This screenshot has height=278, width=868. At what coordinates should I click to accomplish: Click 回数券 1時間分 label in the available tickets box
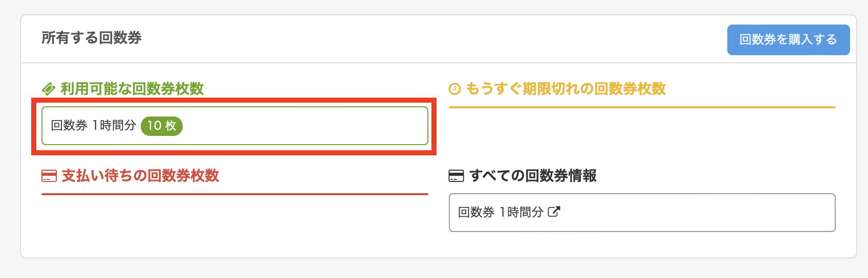tap(94, 126)
